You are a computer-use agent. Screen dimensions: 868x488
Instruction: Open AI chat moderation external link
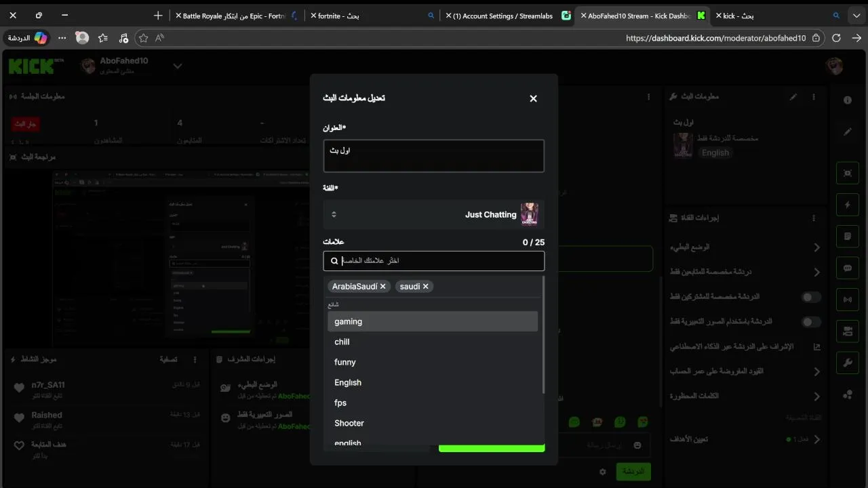point(816,346)
